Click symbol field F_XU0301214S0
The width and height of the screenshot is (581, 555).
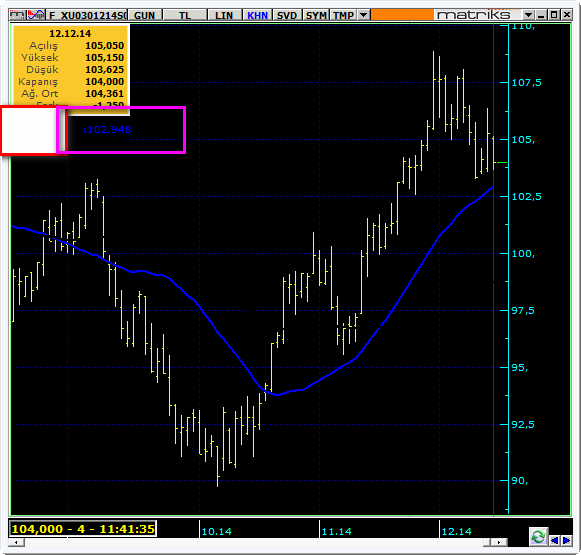point(87,15)
